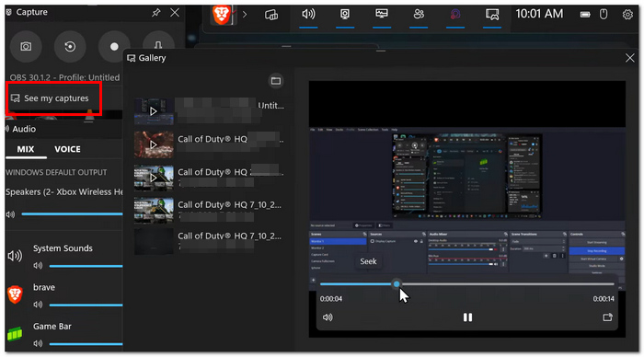Mute the brave app audio

click(x=38, y=305)
